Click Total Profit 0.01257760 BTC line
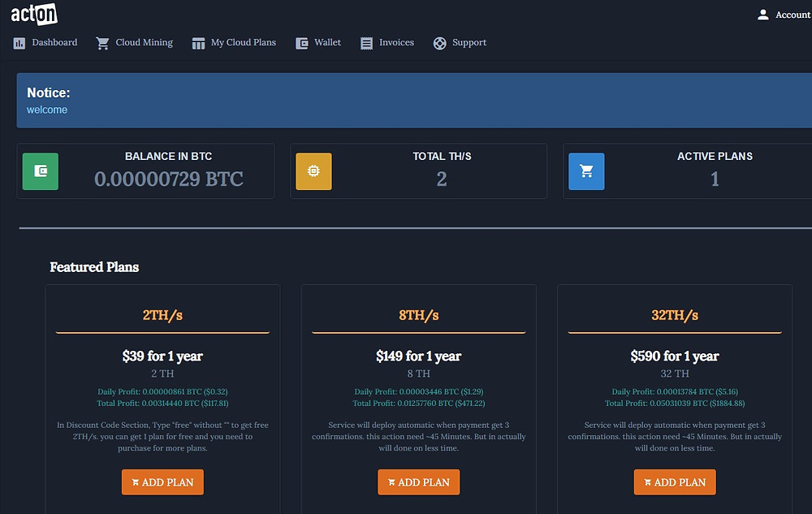 tap(418, 404)
